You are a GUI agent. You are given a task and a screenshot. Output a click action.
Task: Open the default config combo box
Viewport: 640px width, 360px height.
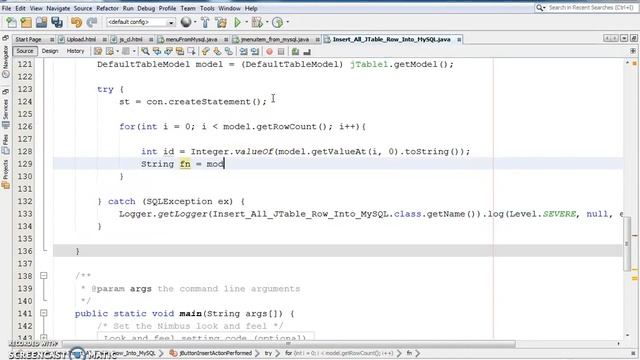click(x=140, y=22)
